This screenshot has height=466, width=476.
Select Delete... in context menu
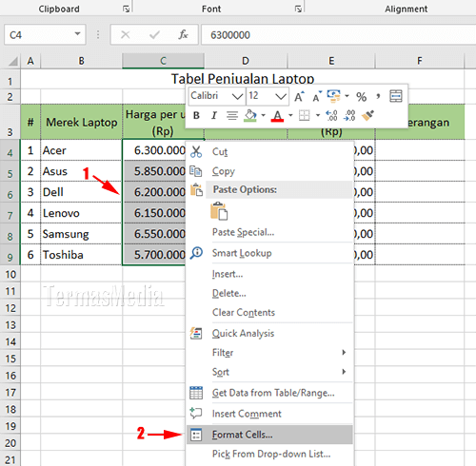pyautogui.click(x=269, y=293)
